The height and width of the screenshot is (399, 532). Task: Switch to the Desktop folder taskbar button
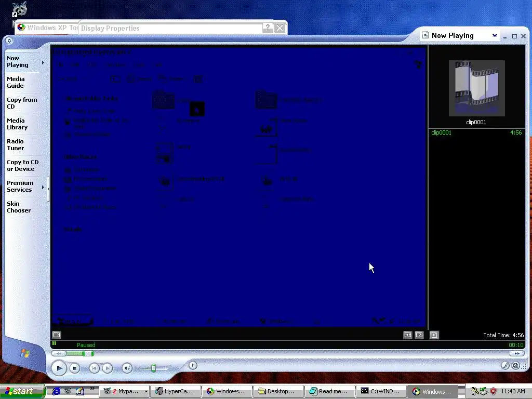click(278, 391)
